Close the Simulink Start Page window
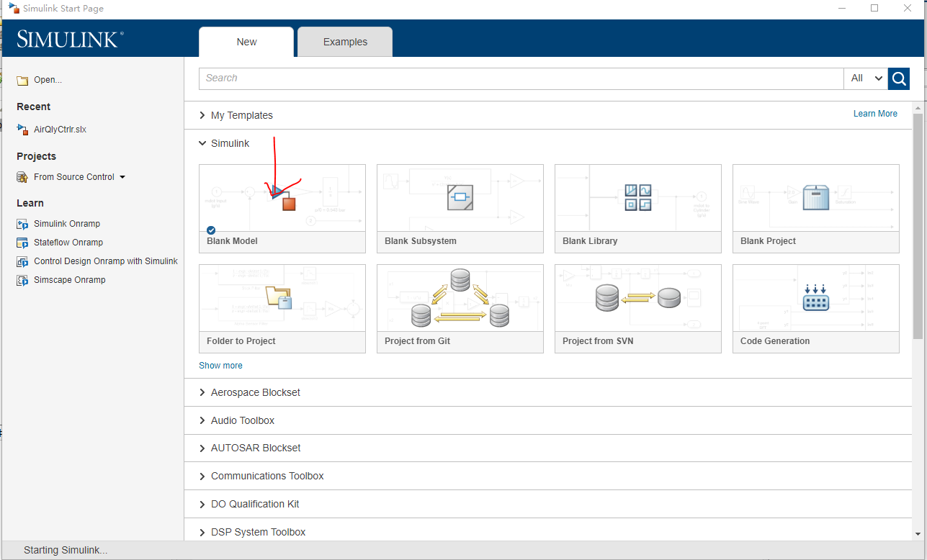Image resolution: width=927 pixels, height=560 pixels. tap(908, 9)
